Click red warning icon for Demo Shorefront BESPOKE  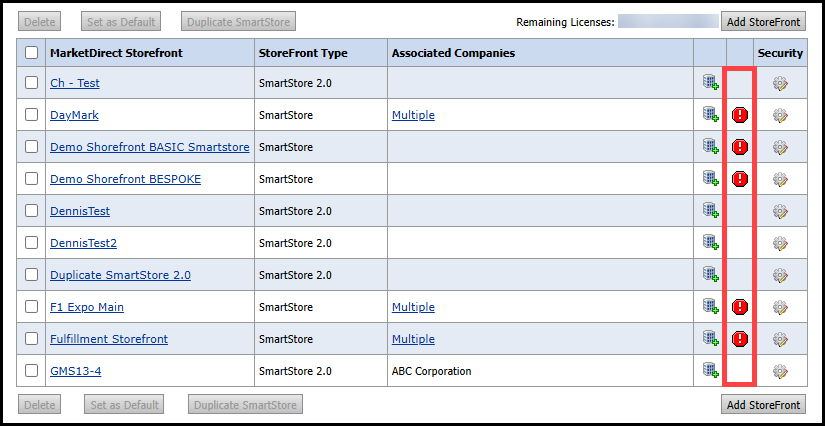coord(740,179)
